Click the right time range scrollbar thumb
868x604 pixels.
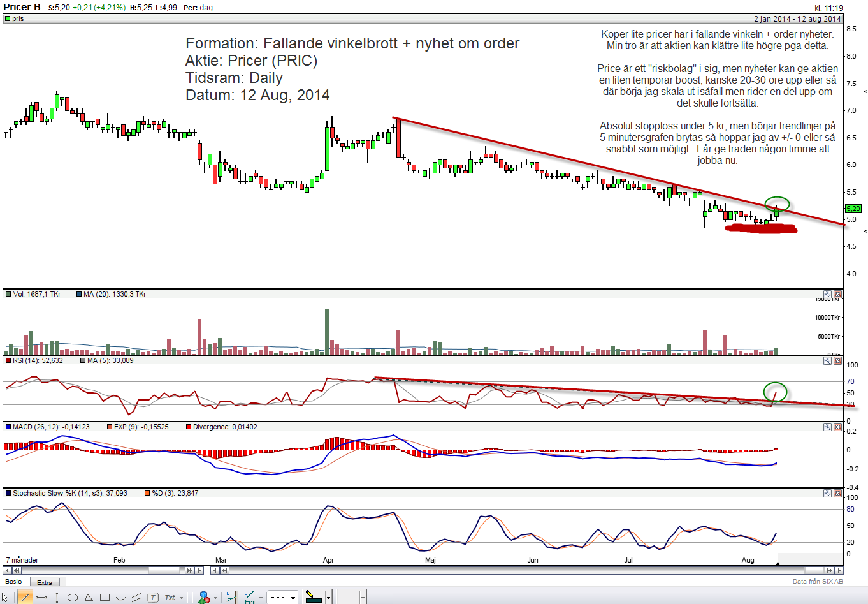(814, 570)
